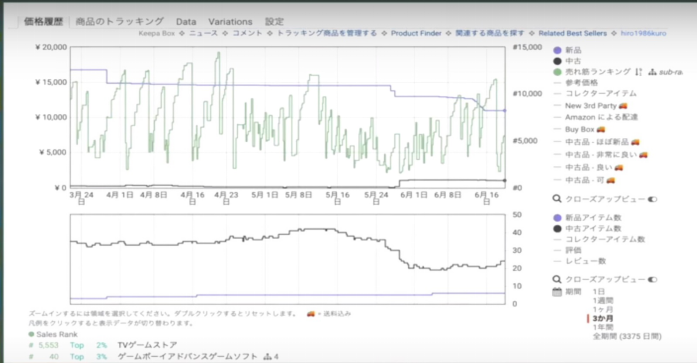The width and height of the screenshot is (698, 363).
Task: Click the TVゲームストア category rank row
Action: [x=103, y=345]
